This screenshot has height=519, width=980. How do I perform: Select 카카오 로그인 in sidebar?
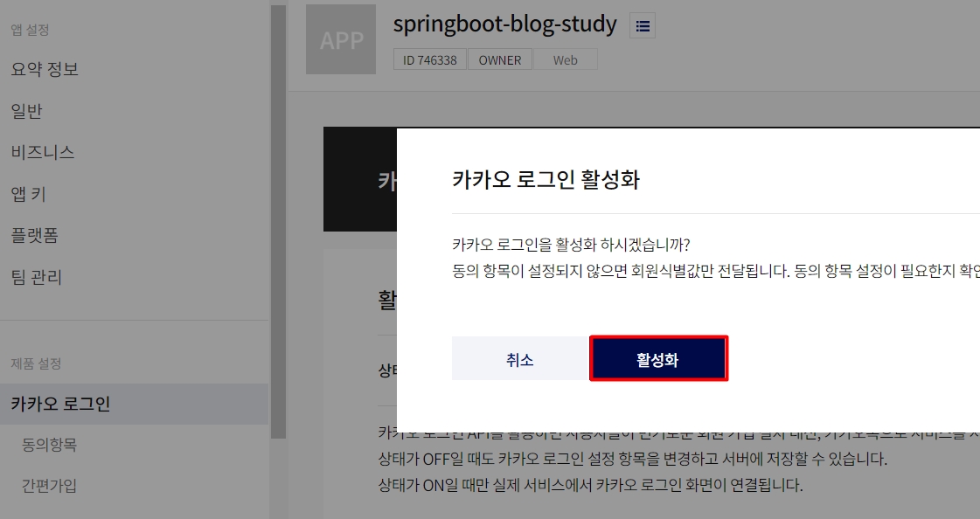pos(135,404)
